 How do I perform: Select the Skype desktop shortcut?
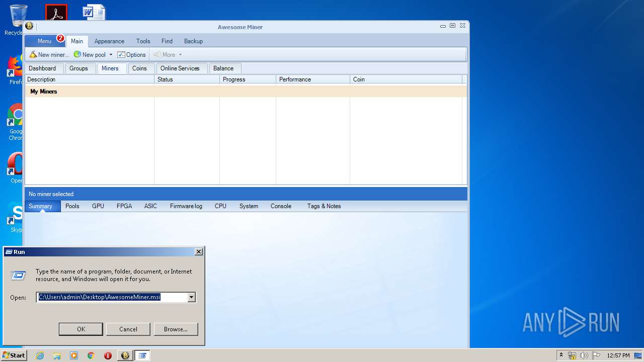tap(16, 217)
